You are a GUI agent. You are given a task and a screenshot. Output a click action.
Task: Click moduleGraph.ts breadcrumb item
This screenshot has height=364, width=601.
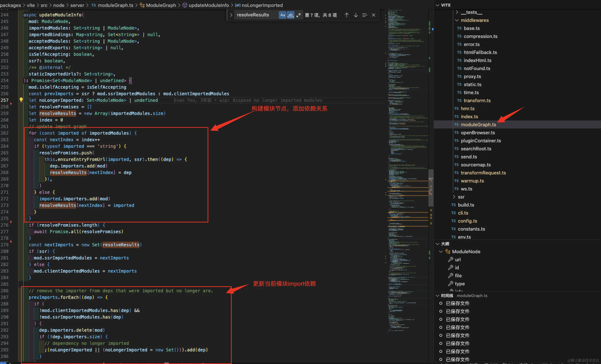pyautogui.click(x=115, y=5)
